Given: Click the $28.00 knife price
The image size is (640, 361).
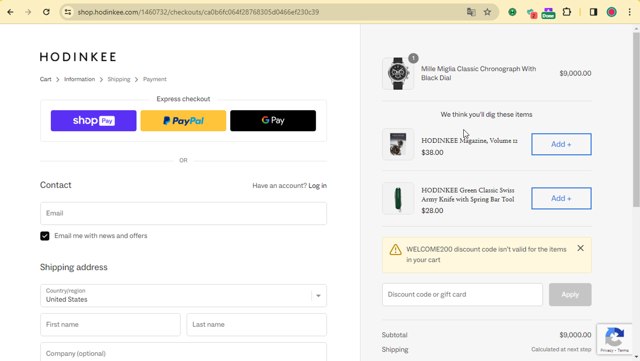Looking at the screenshot, I should click(x=432, y=211).
